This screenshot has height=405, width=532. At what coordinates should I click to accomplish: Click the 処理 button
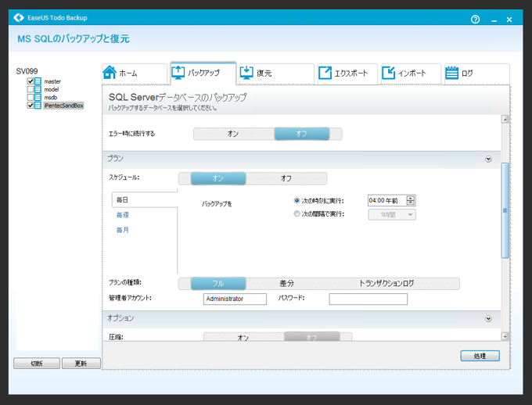point(480,357)
